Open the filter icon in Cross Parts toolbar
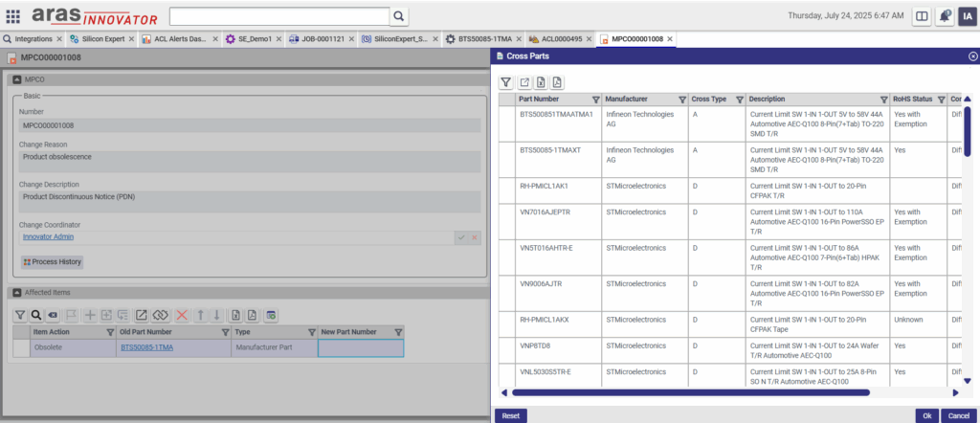Screen dimensions: 980x423 point(507,82)
